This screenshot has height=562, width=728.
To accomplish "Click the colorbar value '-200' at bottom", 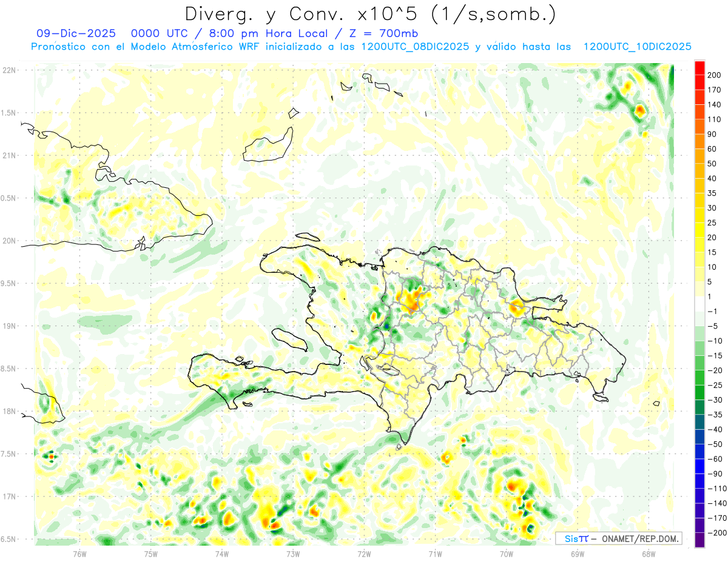I will 716,533.
